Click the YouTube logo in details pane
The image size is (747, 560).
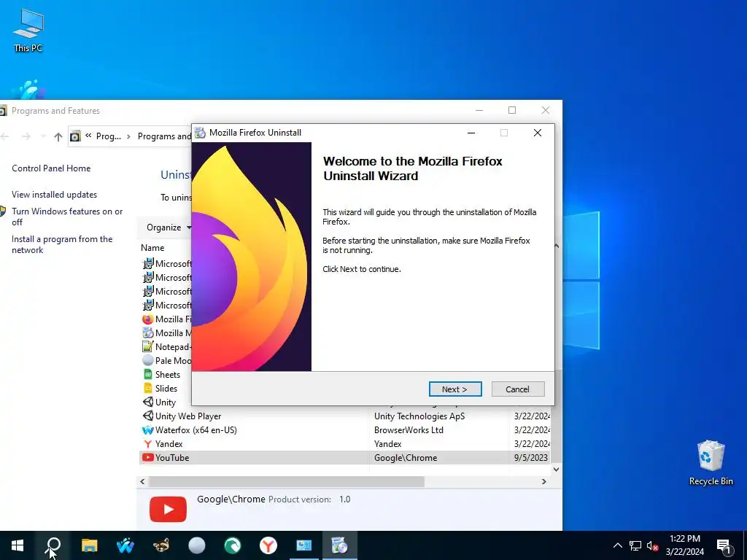(x=169, y=509)
